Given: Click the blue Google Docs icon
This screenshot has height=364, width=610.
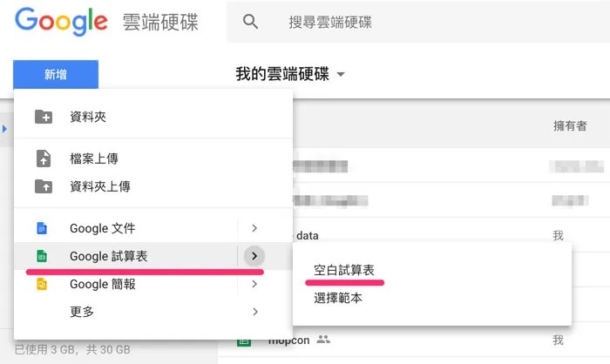Looking at the screenshot, I should 42,228.
